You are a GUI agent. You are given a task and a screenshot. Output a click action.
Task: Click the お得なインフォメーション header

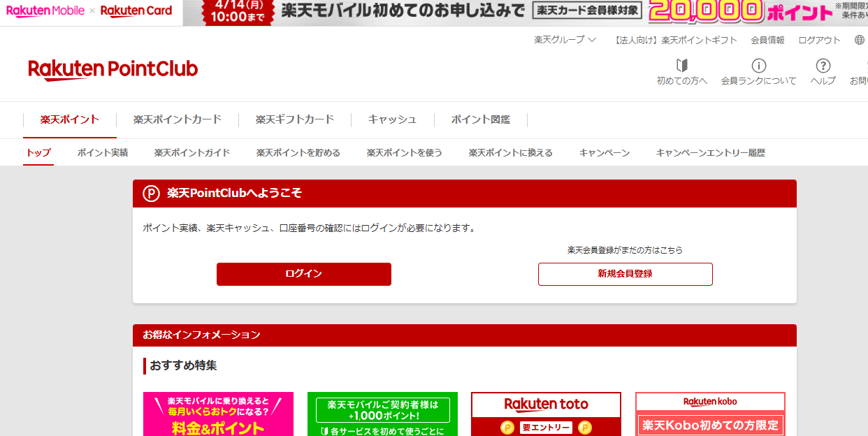click(465, 335)
